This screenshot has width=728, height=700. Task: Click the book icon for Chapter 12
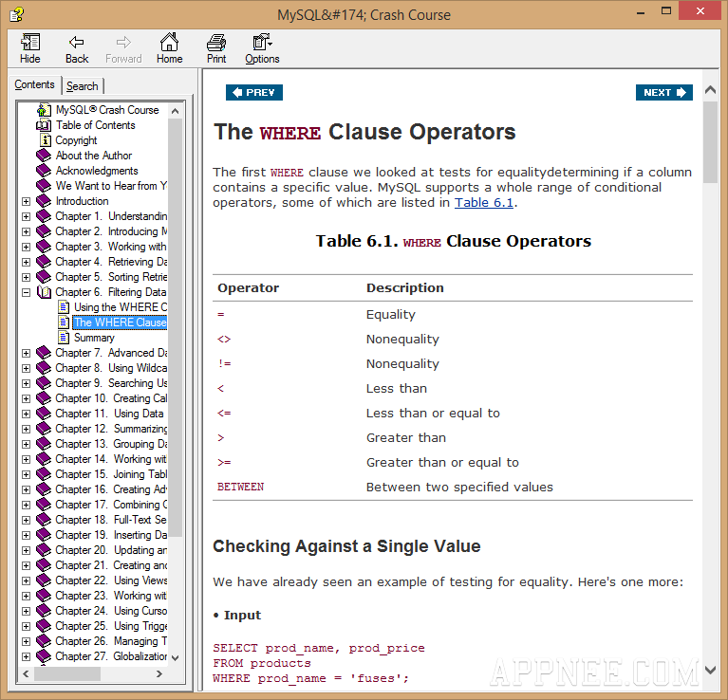pyautogui.click(x=44, y=429)
